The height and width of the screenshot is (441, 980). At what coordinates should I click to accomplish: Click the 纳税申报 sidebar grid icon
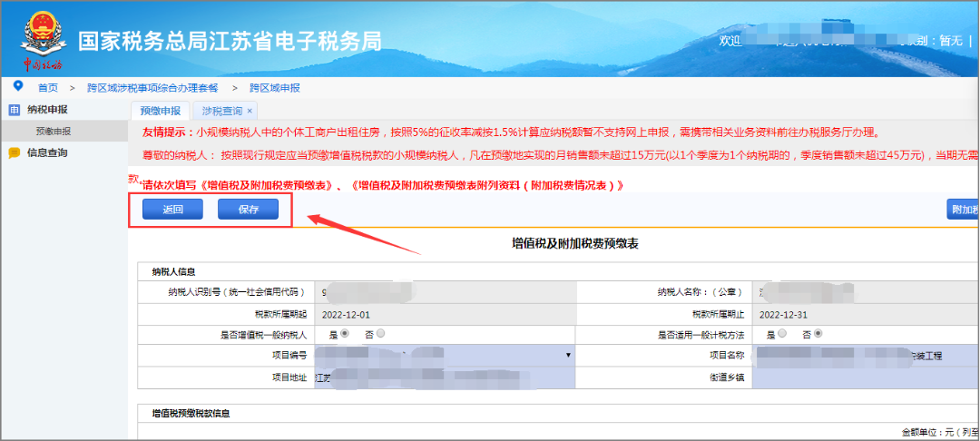(x=15, y=110)
